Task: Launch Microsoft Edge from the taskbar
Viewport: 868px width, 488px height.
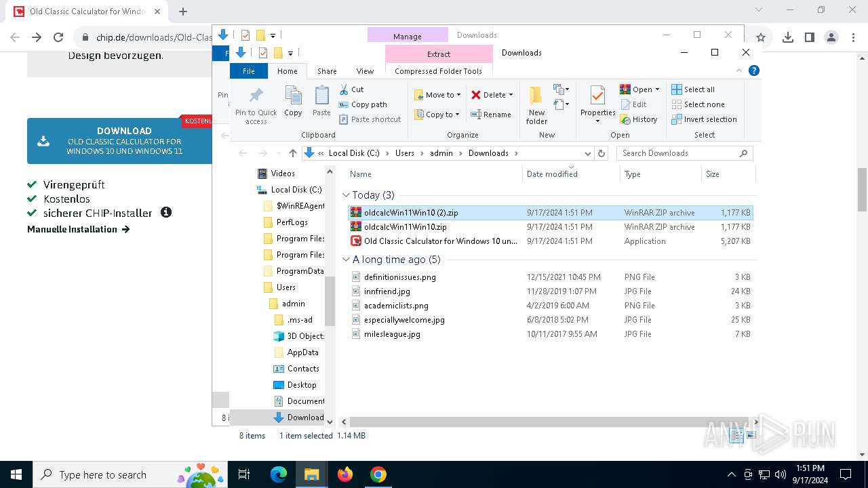Action: [x=279, y=474]
